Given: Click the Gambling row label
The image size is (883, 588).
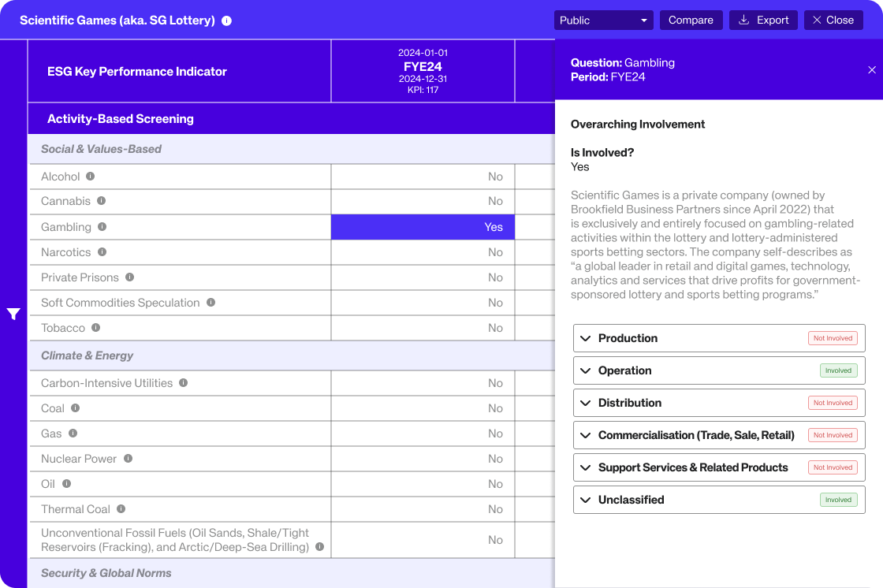Looking at the screenshot, I should point(66,227).
